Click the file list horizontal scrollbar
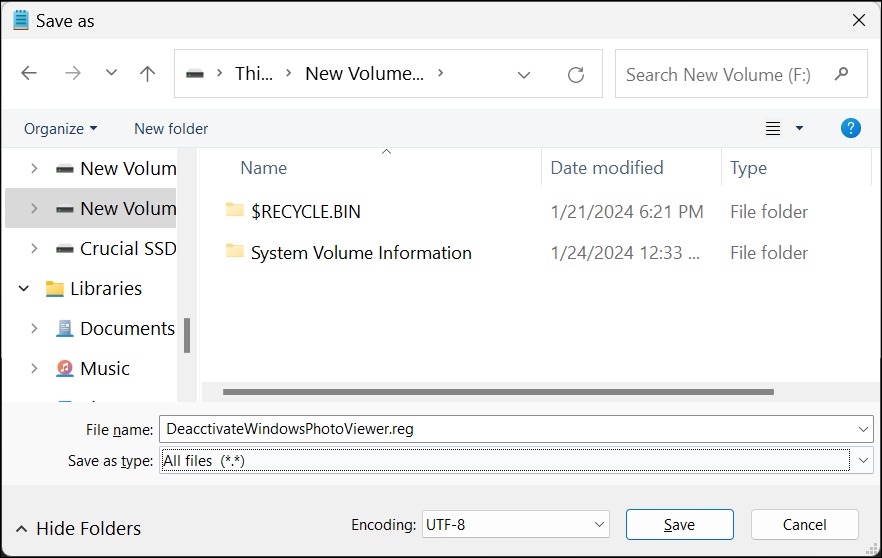 [498, 392]
